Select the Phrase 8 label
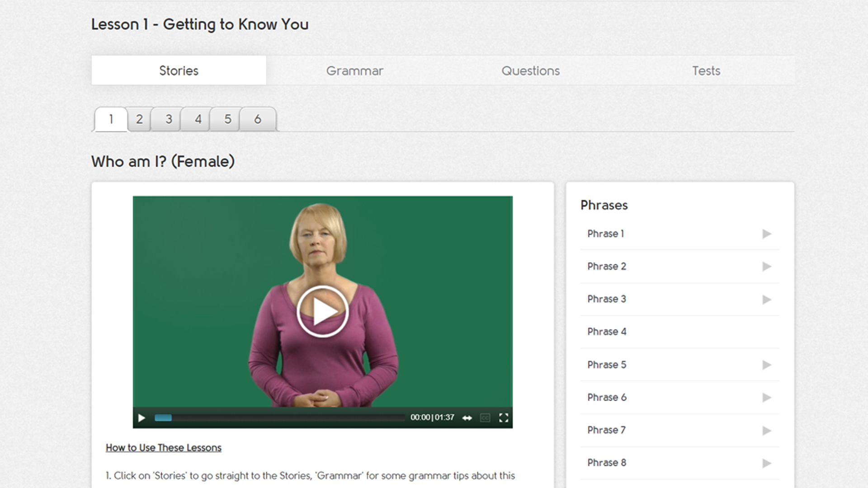The image size is (868, 488). point(607,462)
